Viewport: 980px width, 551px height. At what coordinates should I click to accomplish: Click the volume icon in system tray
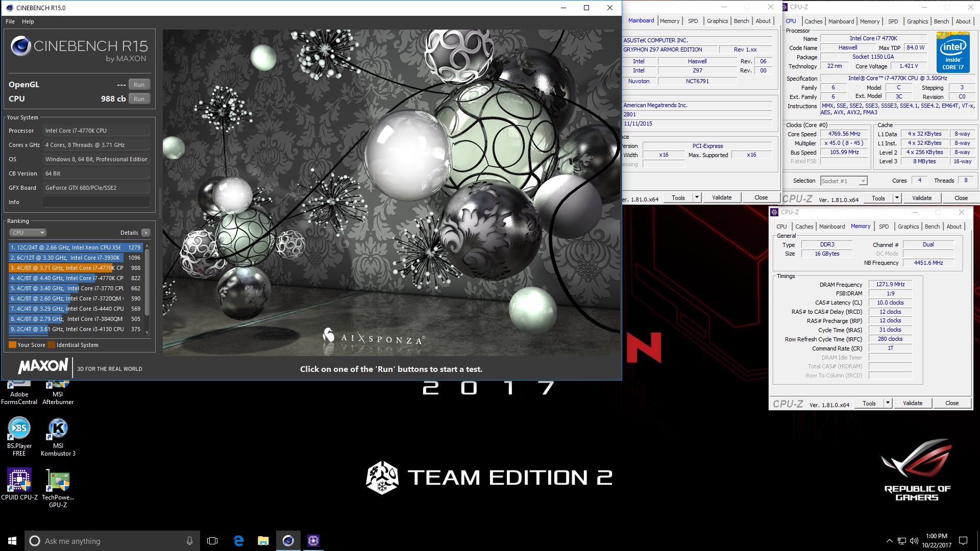[914, 541]
